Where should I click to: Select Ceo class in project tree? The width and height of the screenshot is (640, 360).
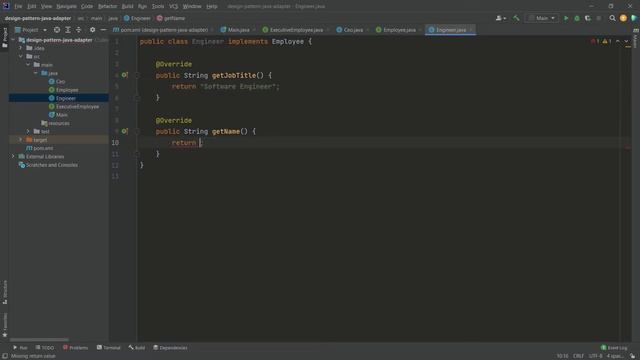[57, 82]
